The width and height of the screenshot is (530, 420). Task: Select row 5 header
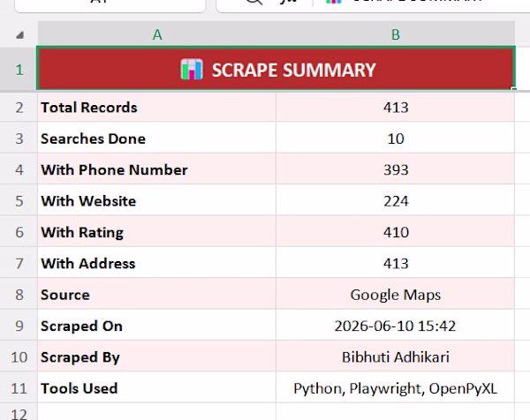pos(19,201)
